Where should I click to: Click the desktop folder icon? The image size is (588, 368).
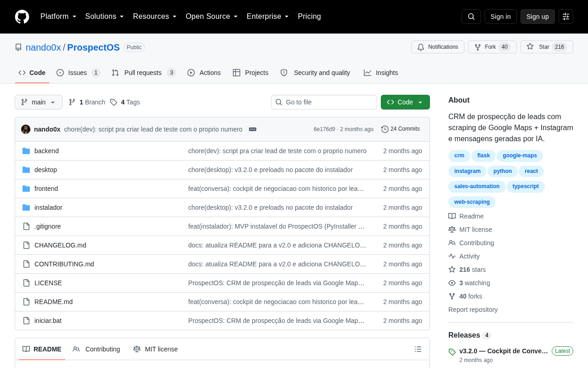click(x=26, y=170)
